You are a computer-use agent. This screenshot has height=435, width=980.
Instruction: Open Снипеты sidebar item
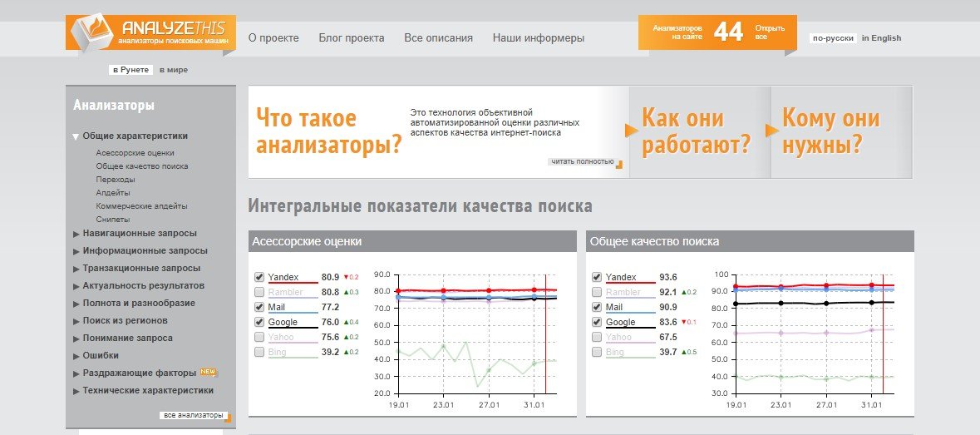tap(113, 220)
